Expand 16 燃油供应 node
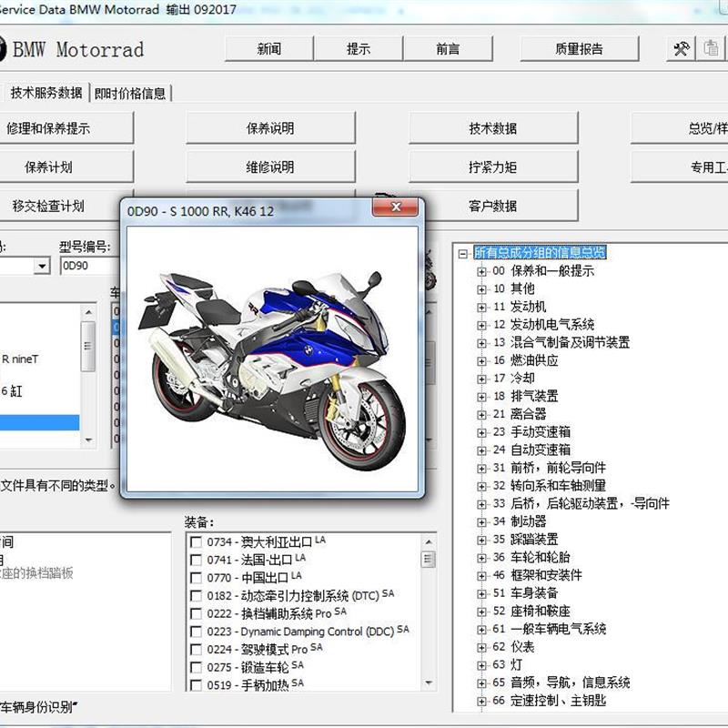This screenshot has height=728, width=728. click(x=481, y=360)
